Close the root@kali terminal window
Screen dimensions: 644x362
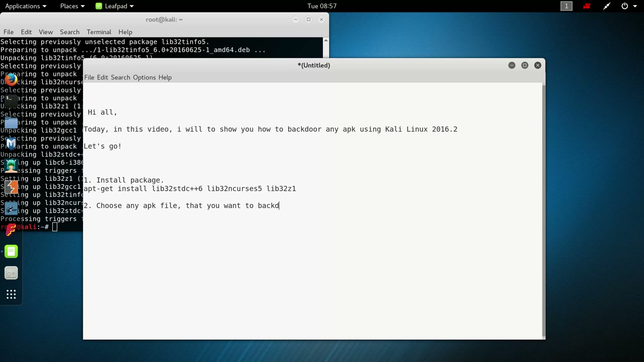point(321,20)
